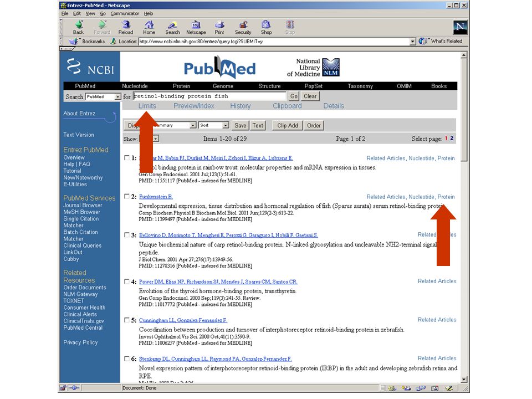Click the Clear button
Viewport: 532px width, 399px height.
[x=310, y=96]
